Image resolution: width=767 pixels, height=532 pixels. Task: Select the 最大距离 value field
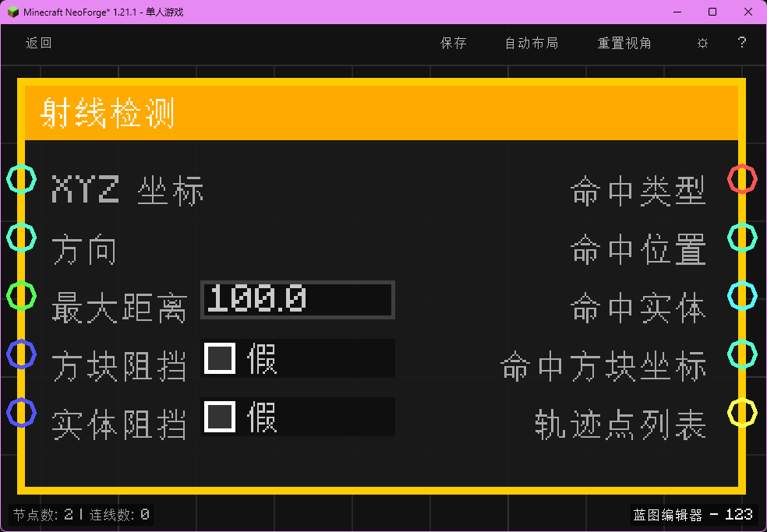point(297,299)
